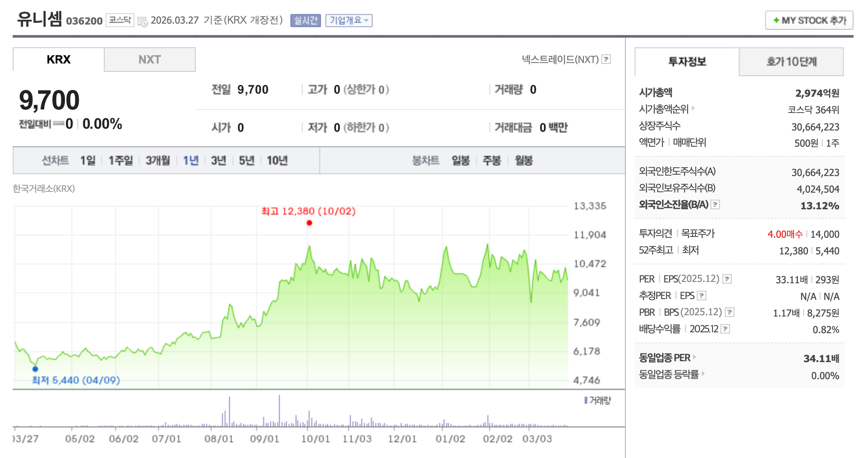Click the 목표주가 value 14,000
The image size is (868, 458).
(825, 234)
